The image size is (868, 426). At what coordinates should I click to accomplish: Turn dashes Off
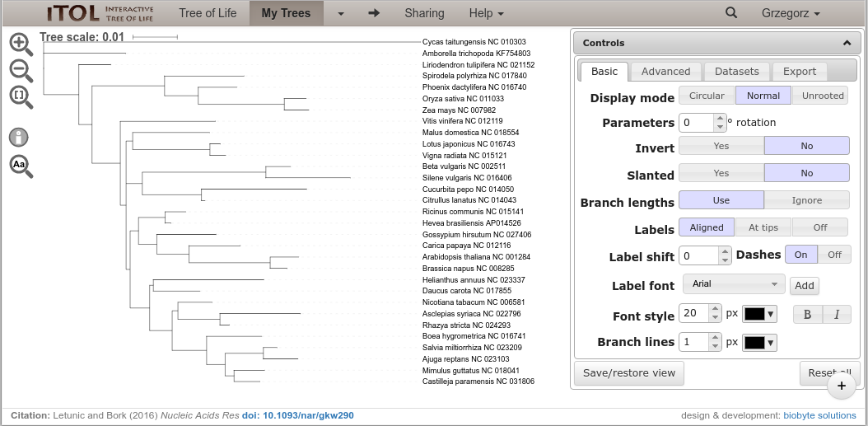click(x=834, y=255)
